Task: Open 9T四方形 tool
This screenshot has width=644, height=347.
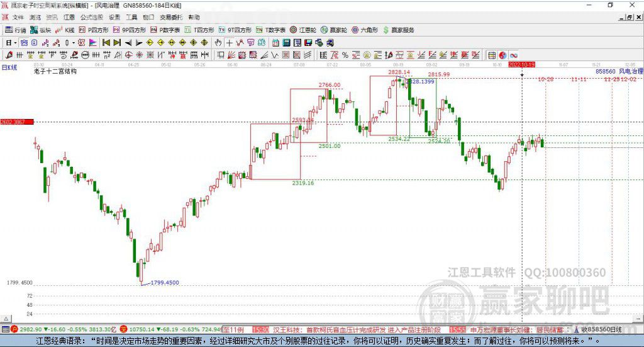Action: click(x=235, y=30)
